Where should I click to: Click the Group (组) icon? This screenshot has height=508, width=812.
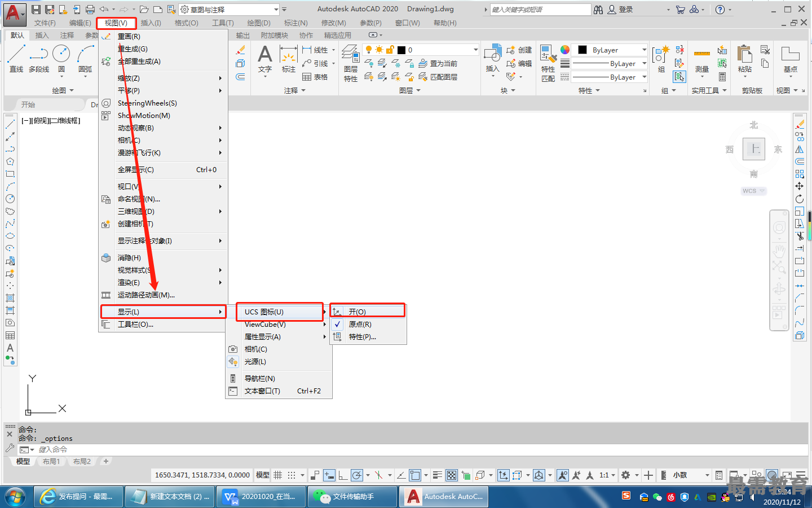(661, 59)
